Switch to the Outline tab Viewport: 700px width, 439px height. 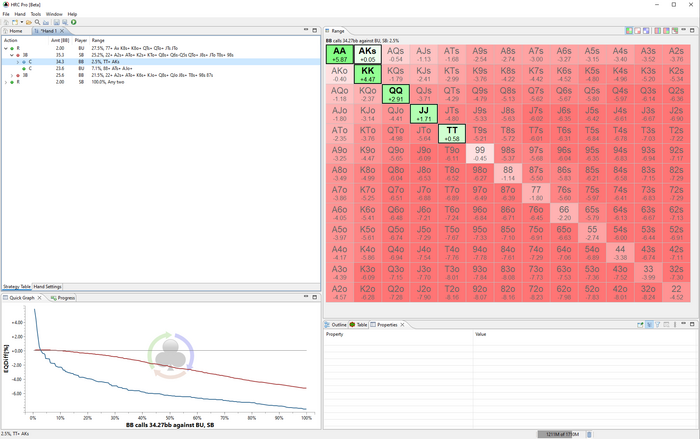(336, 325)
